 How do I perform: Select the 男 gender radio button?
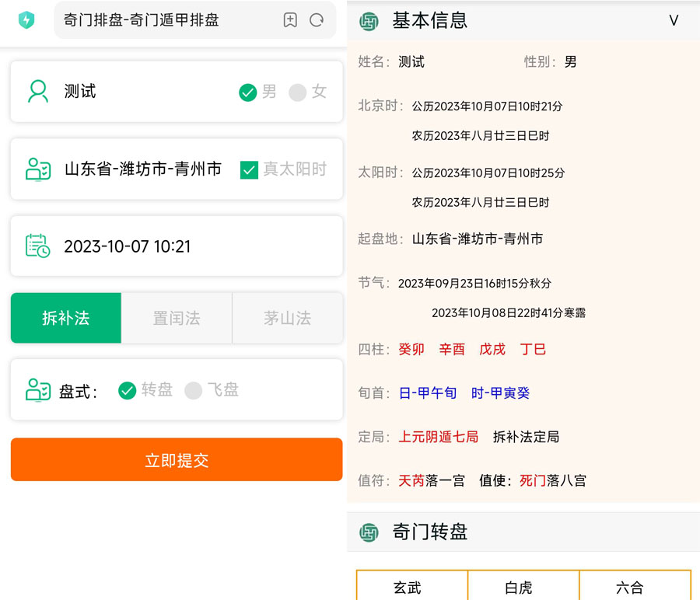pyautogui.click(x=247, y=91)
